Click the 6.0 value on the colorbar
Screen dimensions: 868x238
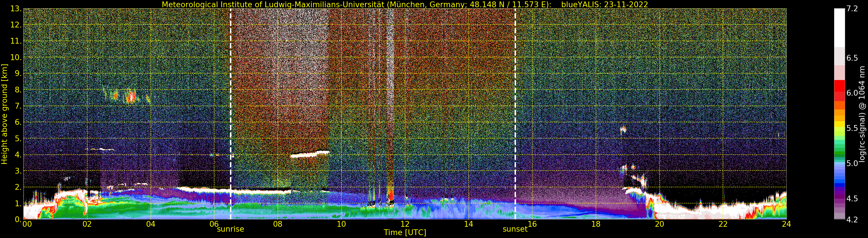[852, 93]
